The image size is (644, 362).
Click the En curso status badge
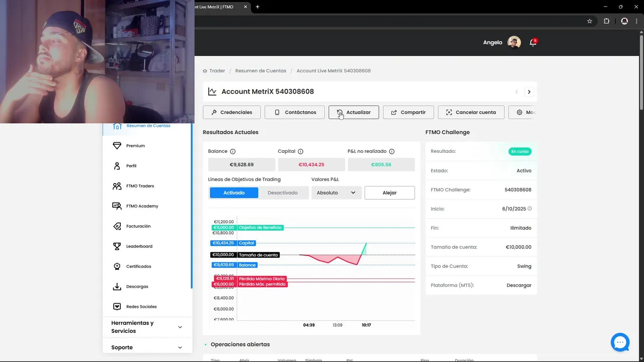[x=520, y=151]
